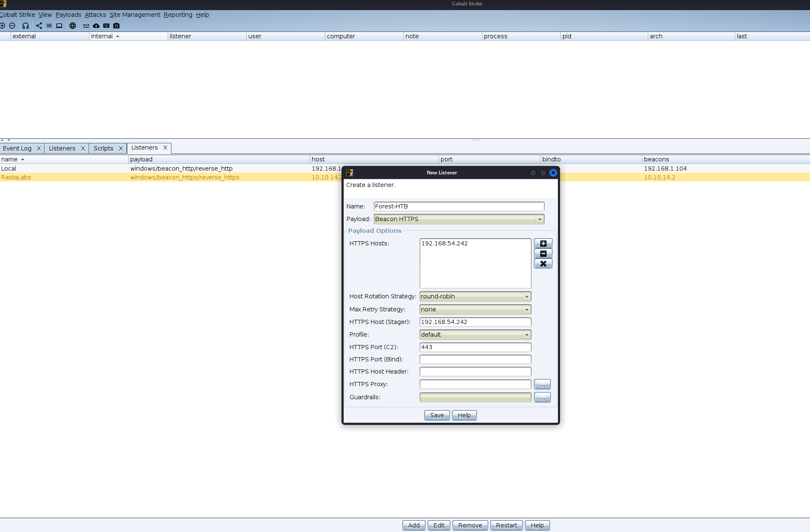Open the pivot graph share icon
This screenshot has width=810, height=532.
pyautogui.click(x=39, y=26)
